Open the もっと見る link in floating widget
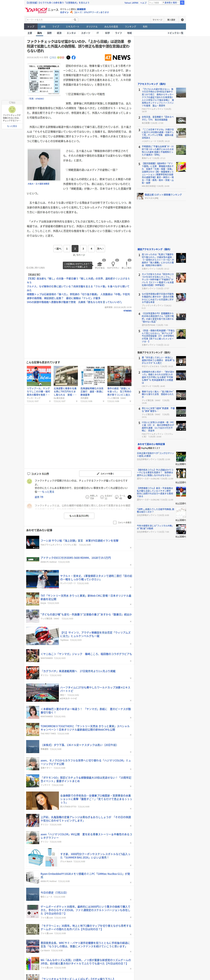210x980 pixels. 12,126
